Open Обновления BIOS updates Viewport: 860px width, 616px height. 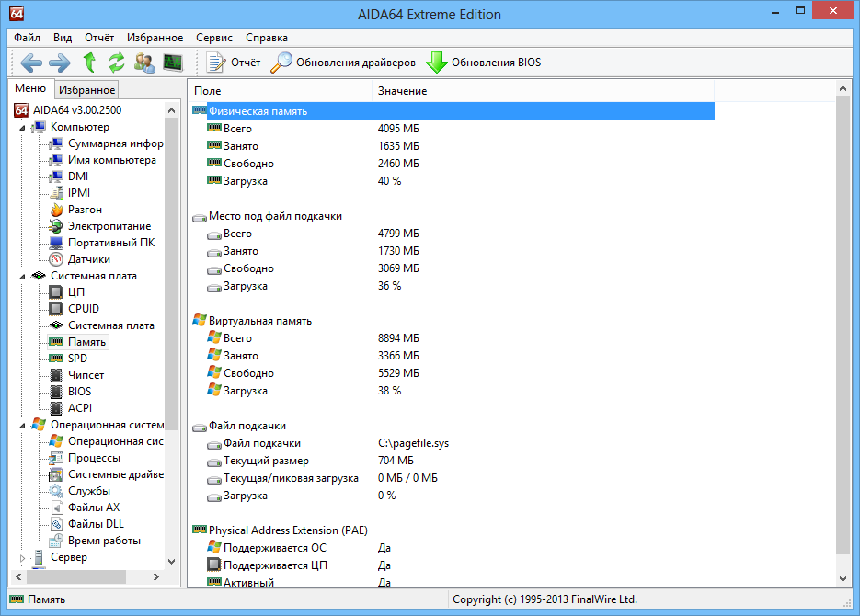point(484,63)
